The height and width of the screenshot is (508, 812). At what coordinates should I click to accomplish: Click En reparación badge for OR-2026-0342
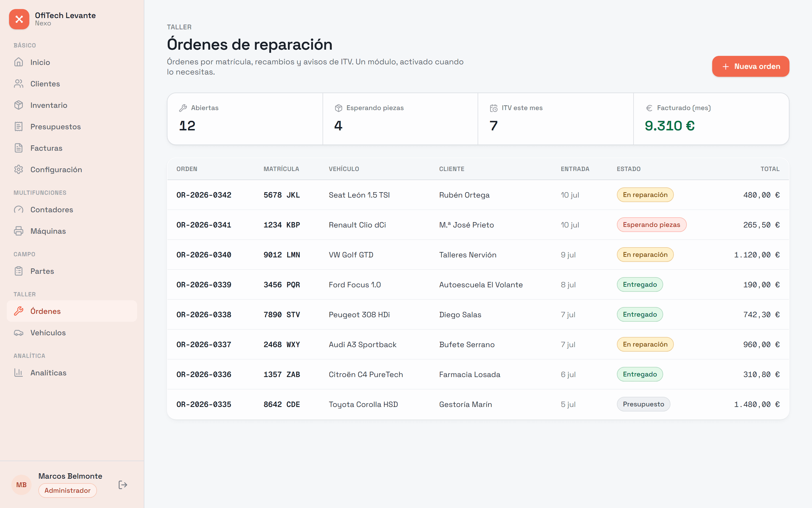[645, 195]
